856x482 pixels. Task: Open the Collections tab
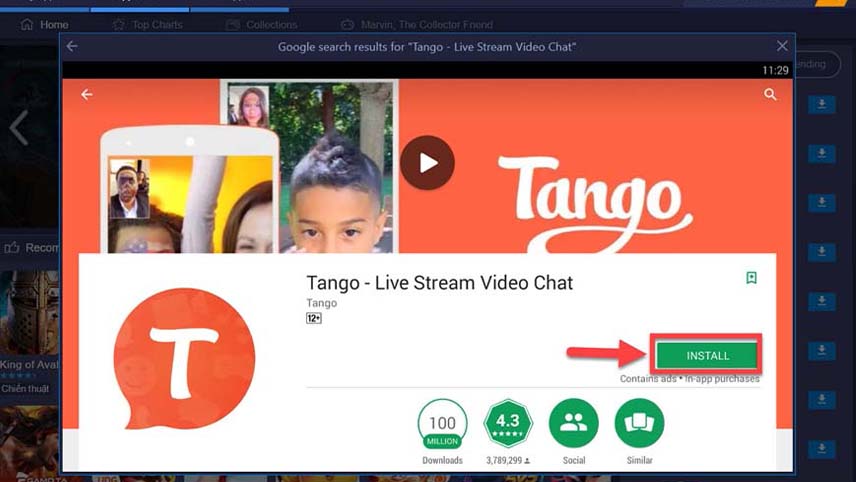point(261,25)
